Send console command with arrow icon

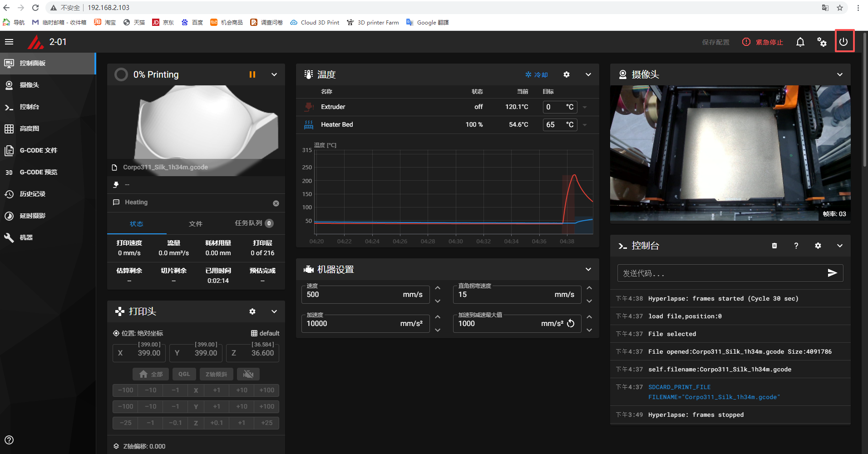pos(832,273)
